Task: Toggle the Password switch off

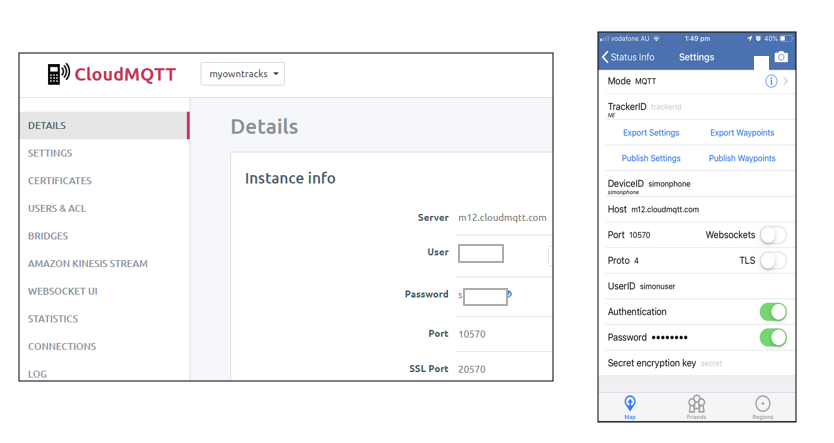Action: click(773, 337)
